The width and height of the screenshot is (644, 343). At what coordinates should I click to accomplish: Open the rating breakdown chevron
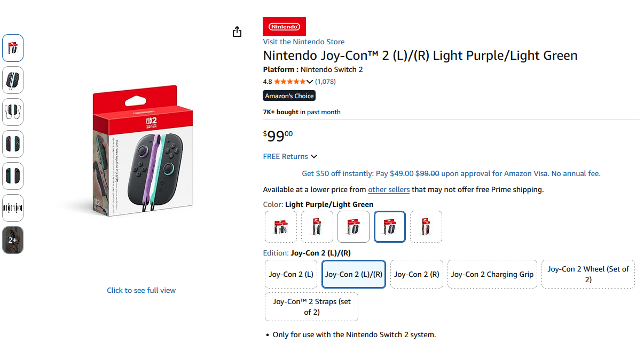tap(310, 82)
